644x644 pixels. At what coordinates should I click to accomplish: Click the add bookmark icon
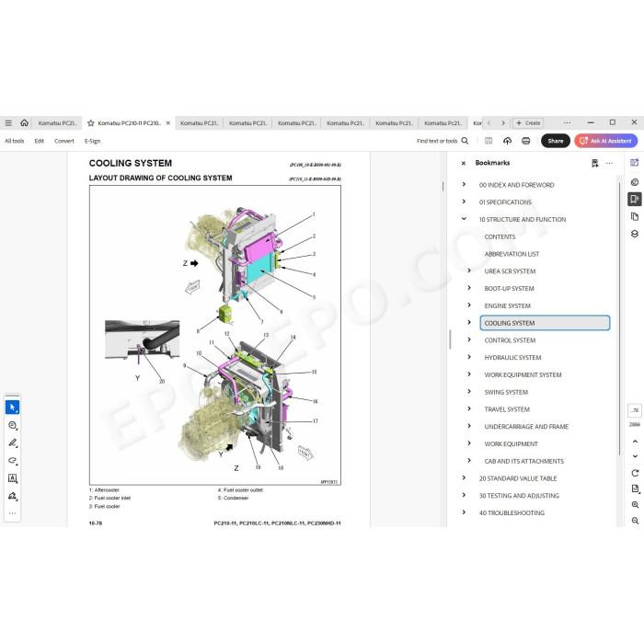click(x=594, y=163)
